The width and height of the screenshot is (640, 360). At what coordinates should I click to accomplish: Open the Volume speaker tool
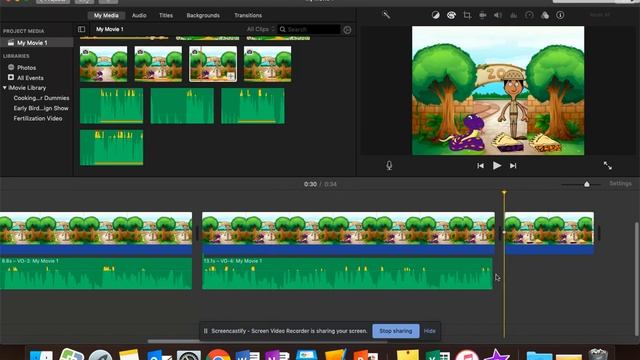coord(498,15)
